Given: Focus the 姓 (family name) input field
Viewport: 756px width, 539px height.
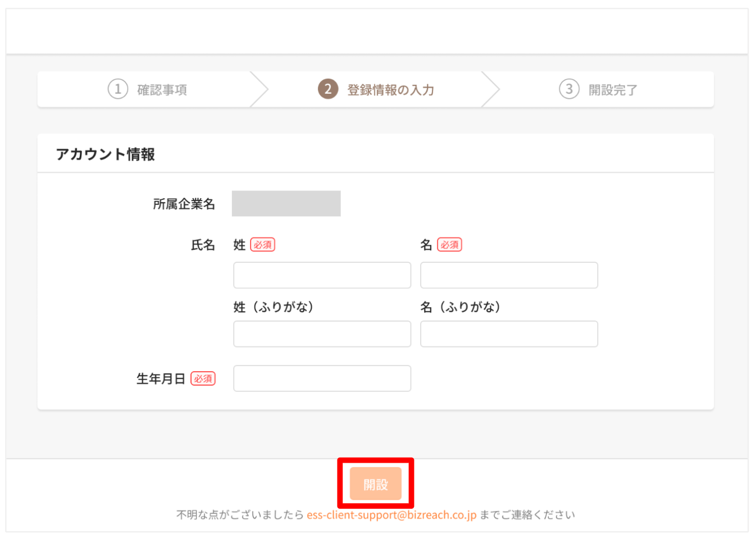Looking at the screenshot, I should [322, 275].
